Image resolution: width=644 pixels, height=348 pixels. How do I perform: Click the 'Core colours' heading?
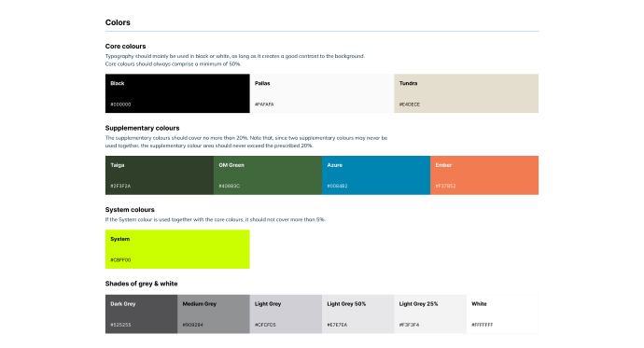coord(125,47)
